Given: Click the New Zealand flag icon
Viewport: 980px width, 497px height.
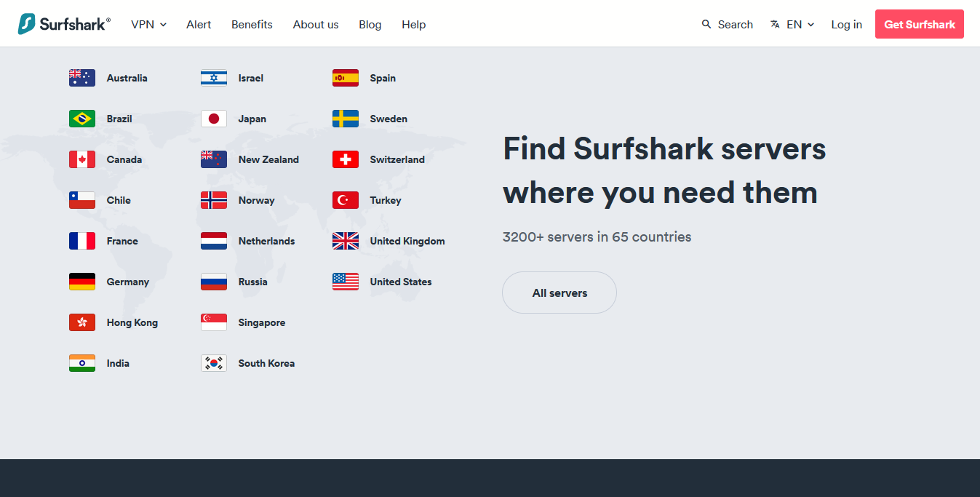Looking at the screenshot, I should [214, 159].
